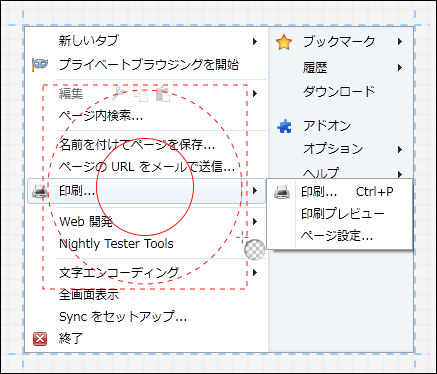Expand the オプション submenu arrow
This screenshot has height=374, width=437.
point(400,149)
